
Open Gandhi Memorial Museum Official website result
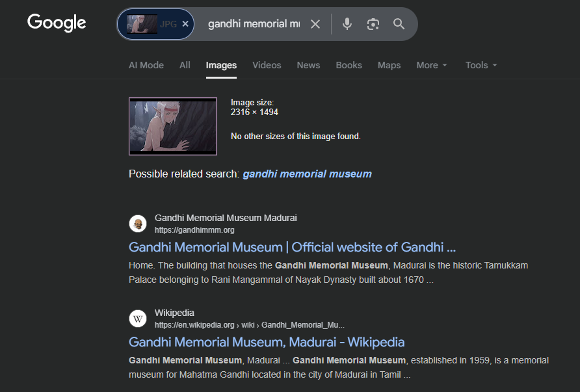click(292, 247)
